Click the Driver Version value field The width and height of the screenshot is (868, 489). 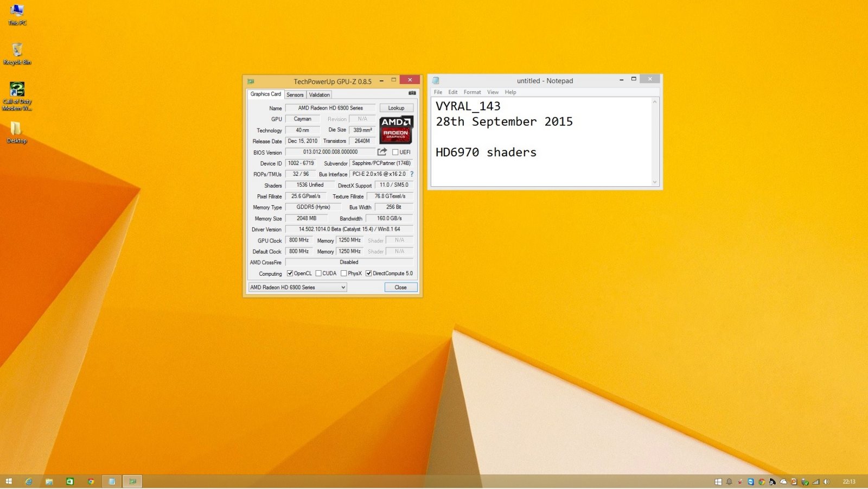(x=349, y=229)
